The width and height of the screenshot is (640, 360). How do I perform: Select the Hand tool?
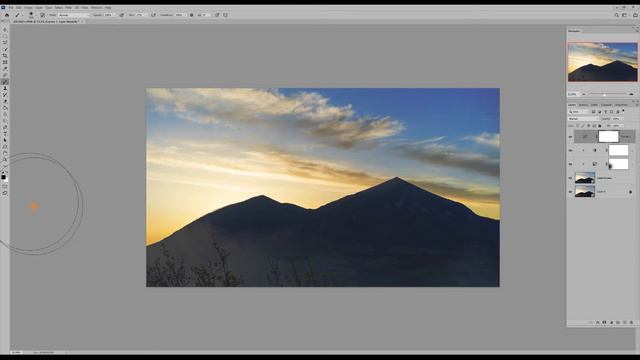[x=5, y=153]
